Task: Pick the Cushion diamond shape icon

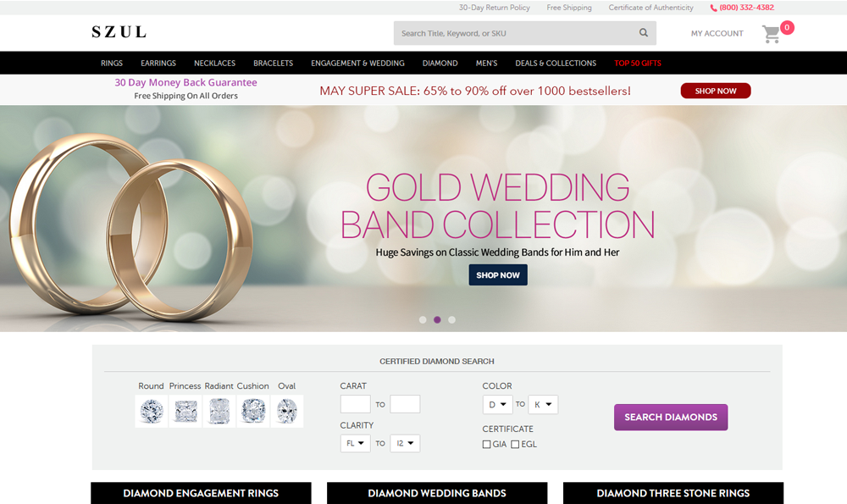Action: tap(253, 411)
